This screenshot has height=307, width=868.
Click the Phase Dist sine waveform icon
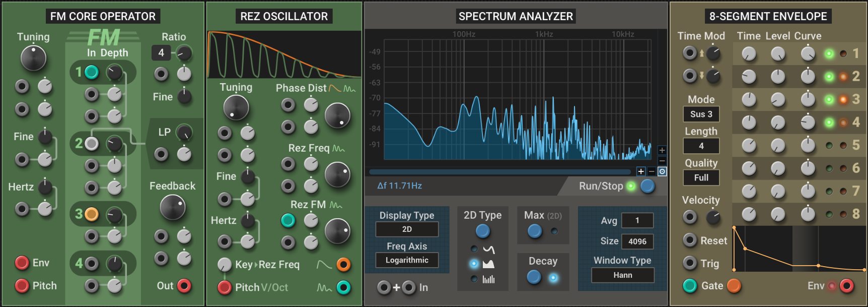pyautogui.click(x=335, y=88)
